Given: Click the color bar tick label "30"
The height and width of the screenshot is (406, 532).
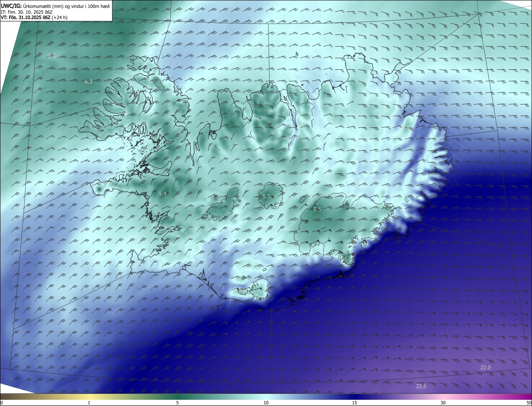Looking at the screenshot, I should click(443, 403).
